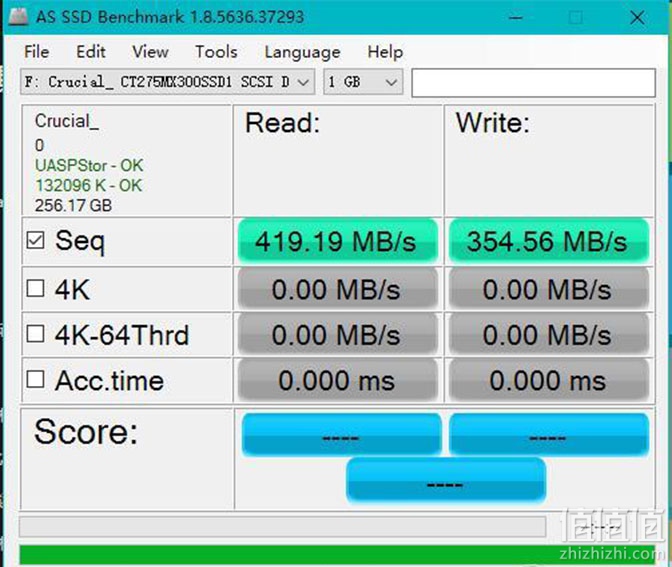Uncheck the Seq test checkbox
The image size is (672, 567).
pos(35,240)
